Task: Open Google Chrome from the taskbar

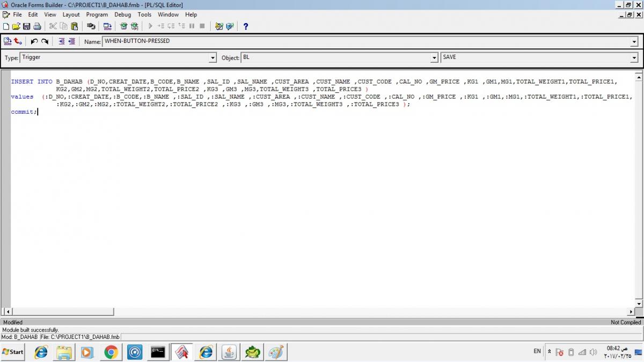Action: (x=111, y=352)
